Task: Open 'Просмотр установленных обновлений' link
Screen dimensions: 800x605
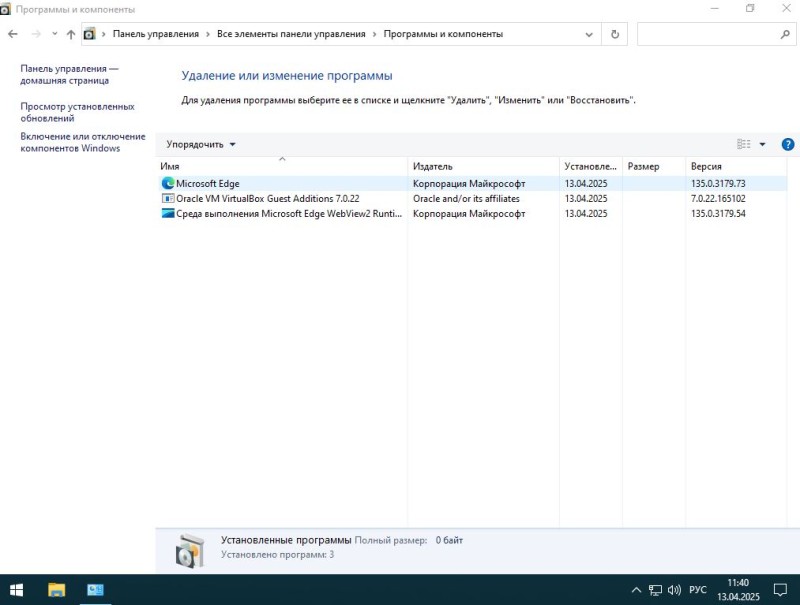Action: pyautogui.click(x=78, y=112)
